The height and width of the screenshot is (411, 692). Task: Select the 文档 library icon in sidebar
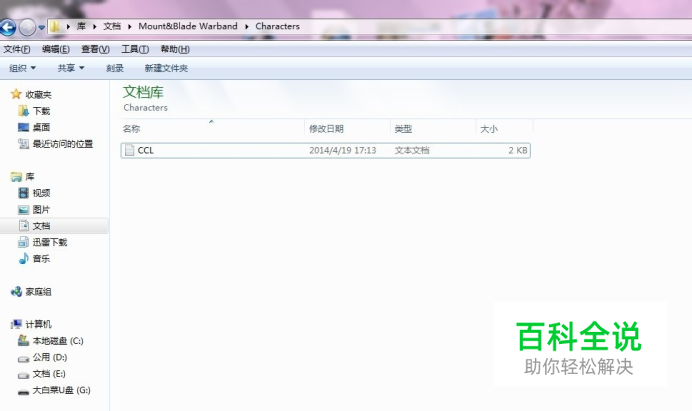pyautogui.click(x=23, y=226)
